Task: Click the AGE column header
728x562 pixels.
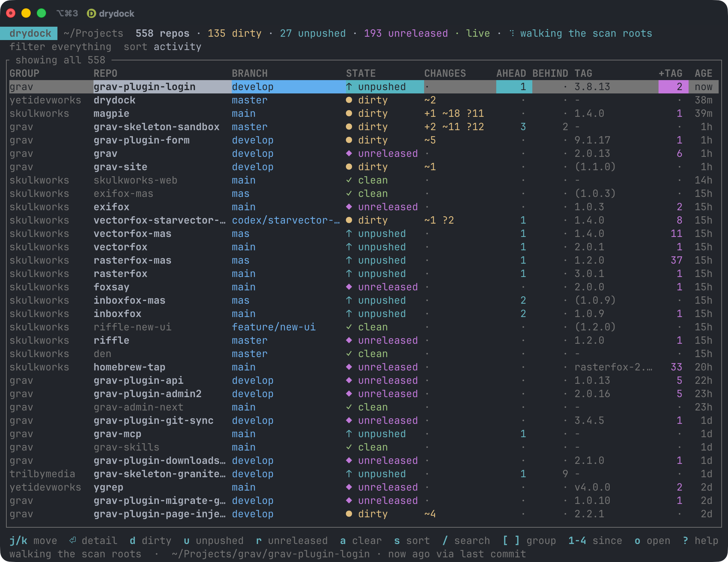Action: tap(704, 73)
